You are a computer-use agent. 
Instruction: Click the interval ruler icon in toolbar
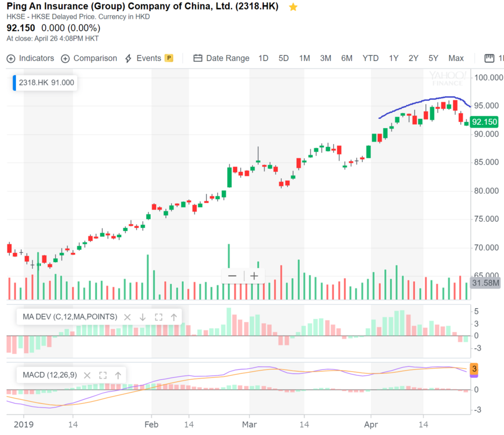489,58
